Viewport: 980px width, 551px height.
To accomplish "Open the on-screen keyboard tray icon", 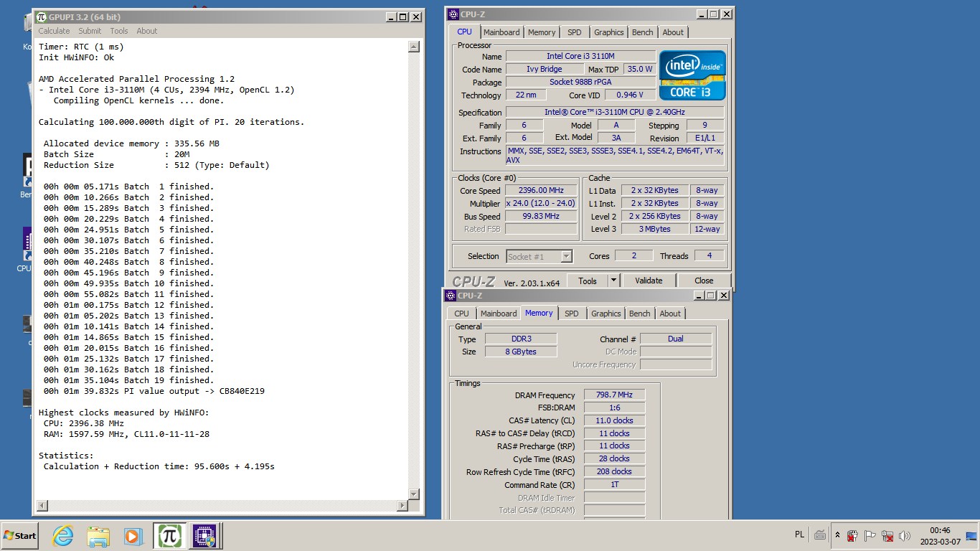I will (x=819, y=535).
